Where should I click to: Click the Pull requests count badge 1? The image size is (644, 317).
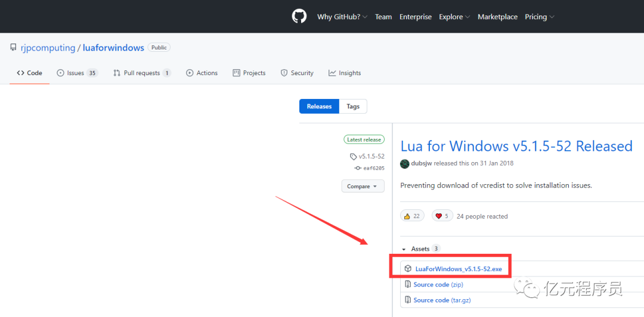pyautogui.click(x=166, y=73)
